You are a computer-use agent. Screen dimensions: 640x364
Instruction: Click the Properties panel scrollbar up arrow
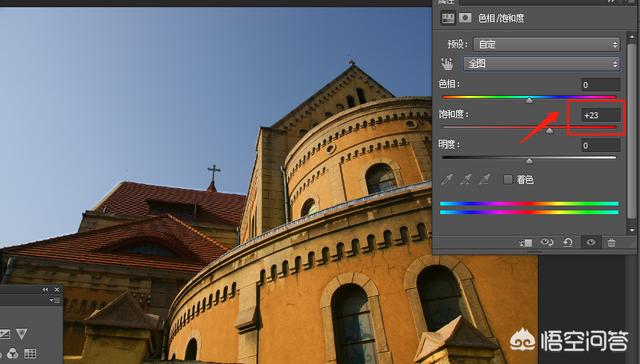(x=632, y=37)
